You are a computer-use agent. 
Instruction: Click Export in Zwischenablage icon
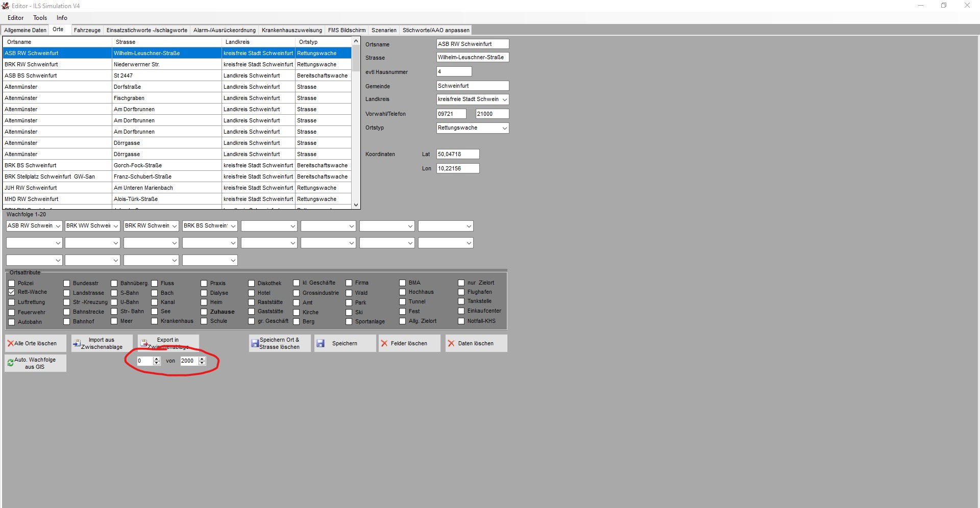pyautogui.click(x=144, y=343)
